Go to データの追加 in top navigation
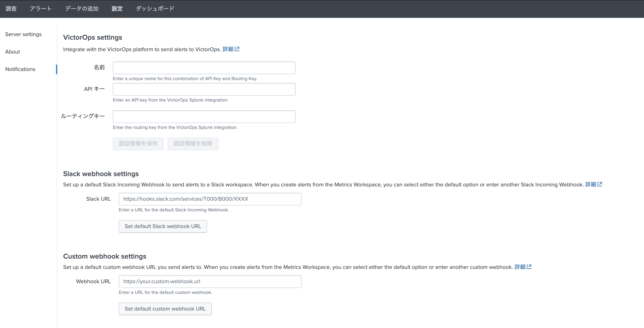This screenshot has width=644, height=328. tap(82, 9)
